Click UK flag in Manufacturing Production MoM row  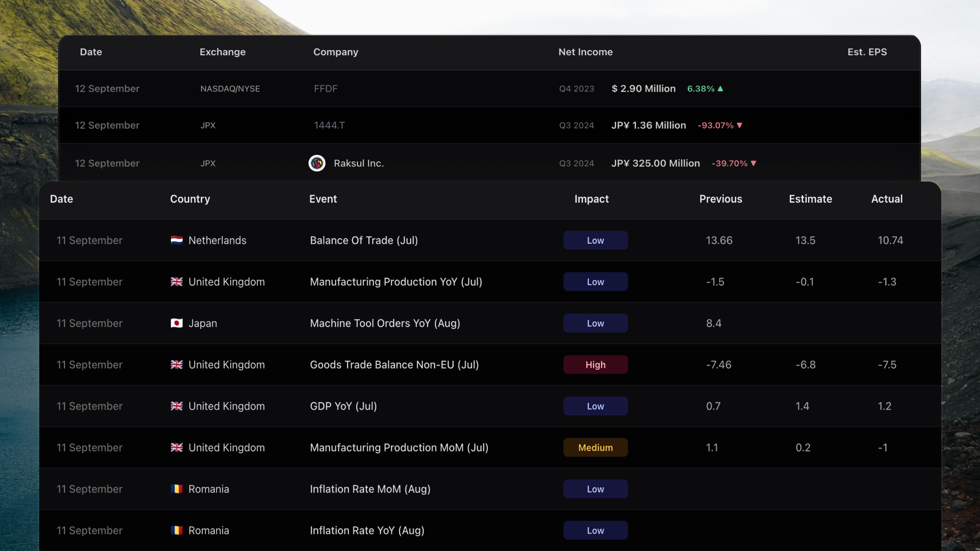(x=176, y=447)
